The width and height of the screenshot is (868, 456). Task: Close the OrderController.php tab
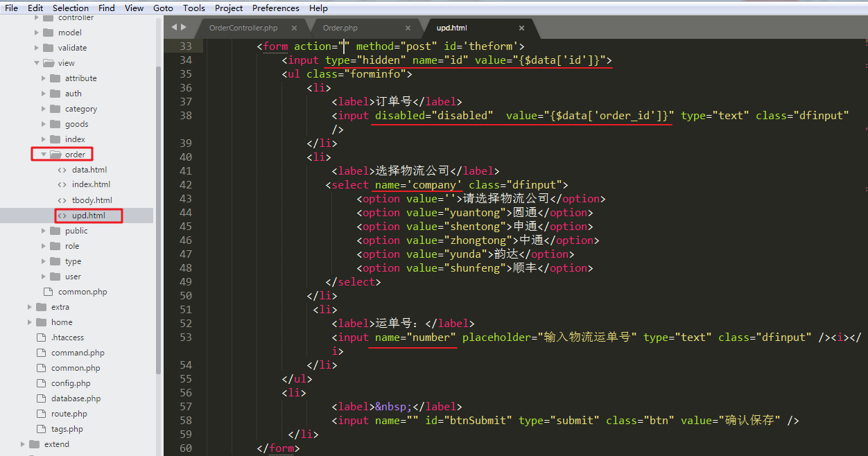(294, 28)
